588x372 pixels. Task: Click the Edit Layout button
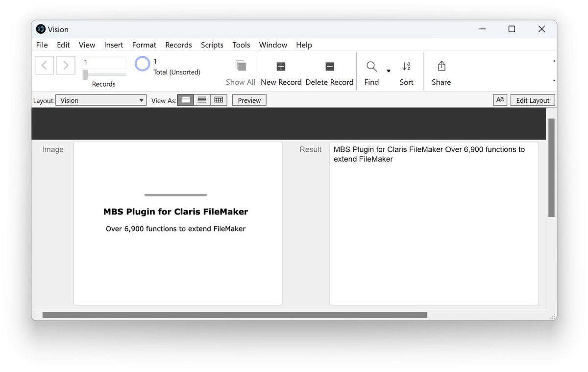[x=533, y=100]
